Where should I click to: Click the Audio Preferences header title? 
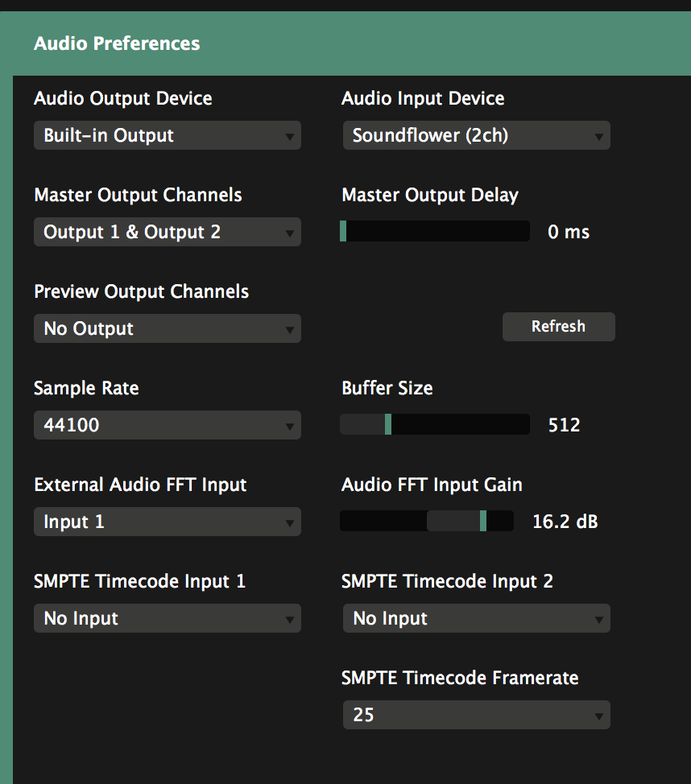click(x=117, y=43)
